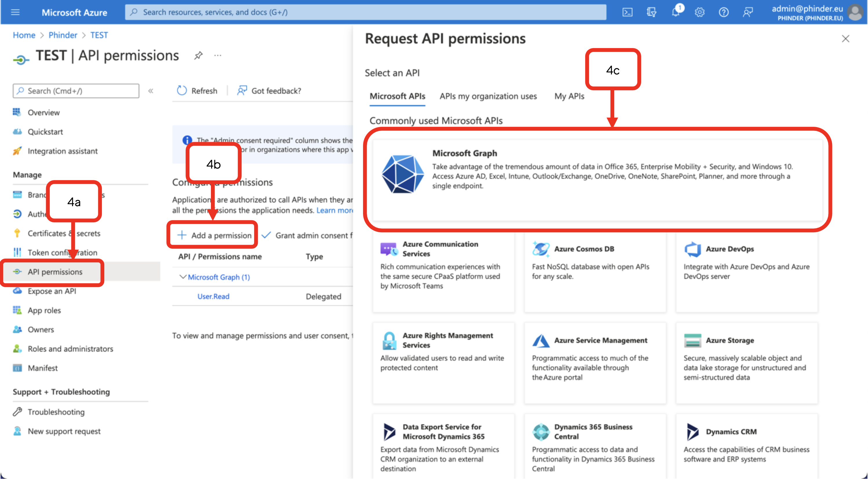Open portal settings gear icon
Viewport: 868px width, 479px height.
[x=699, y=12]
